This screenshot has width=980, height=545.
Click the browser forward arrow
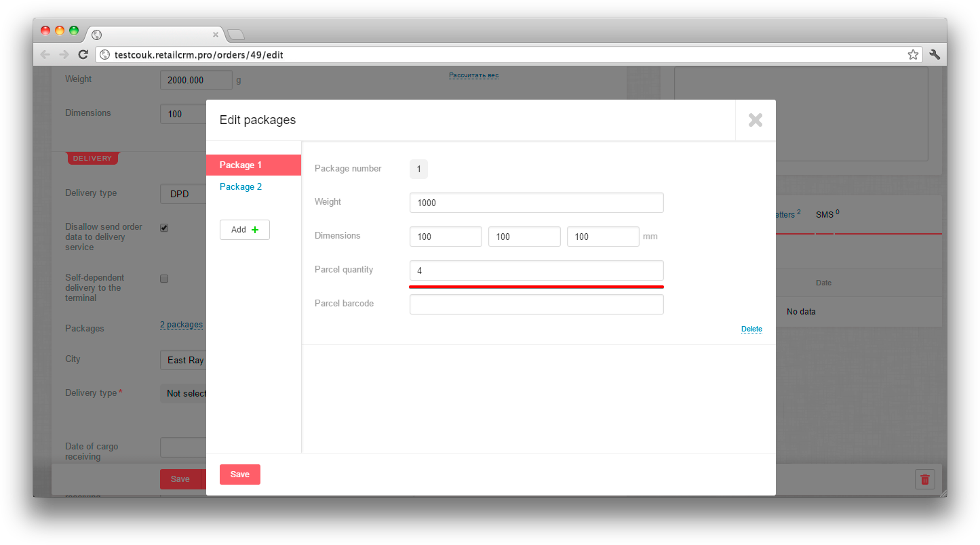[64, 55]
